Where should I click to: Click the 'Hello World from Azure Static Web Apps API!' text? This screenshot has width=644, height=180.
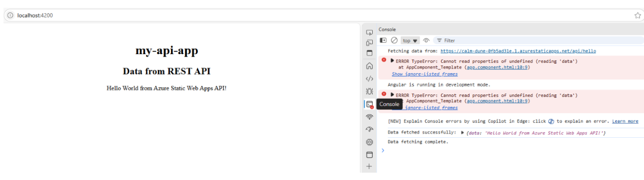(x=166, y=88)
